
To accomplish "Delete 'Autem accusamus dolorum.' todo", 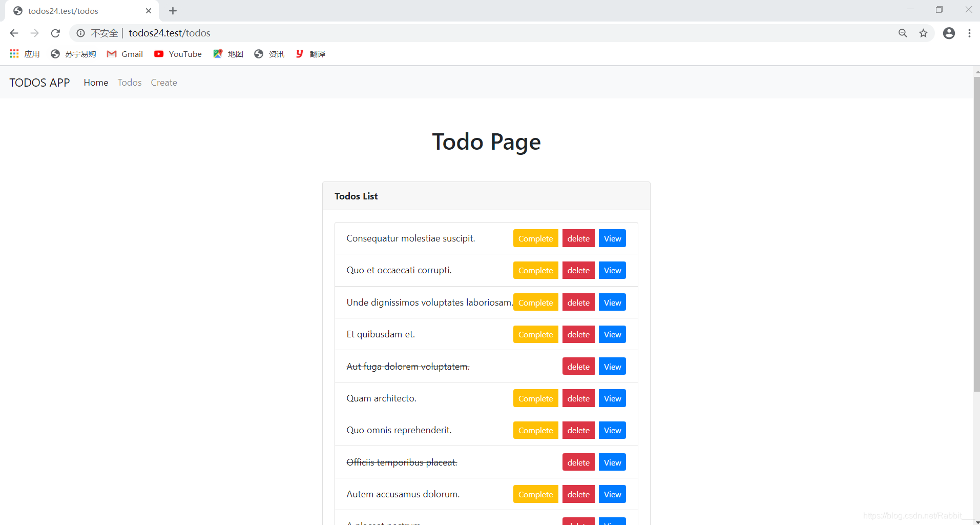I will click(578, 494).
